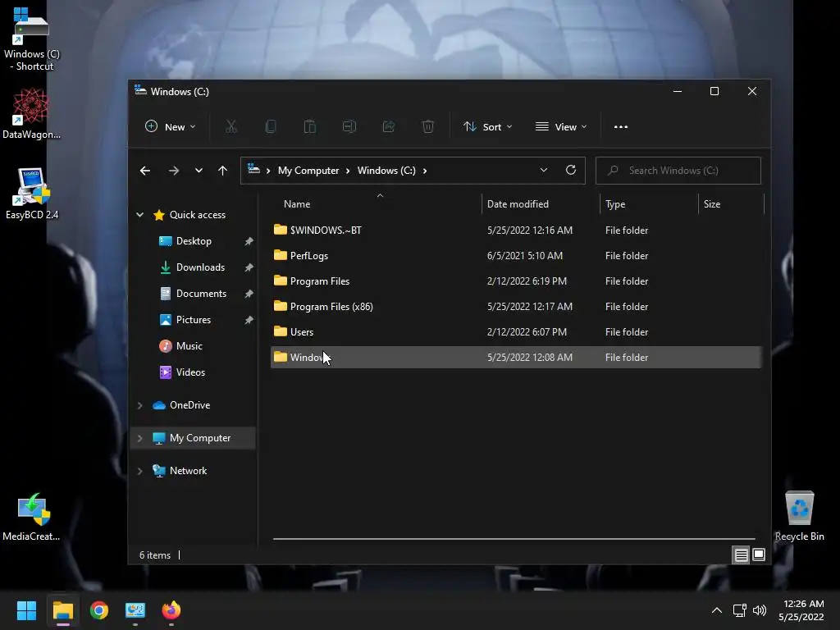Open the See more ellipsis menu

click(621, 127)
